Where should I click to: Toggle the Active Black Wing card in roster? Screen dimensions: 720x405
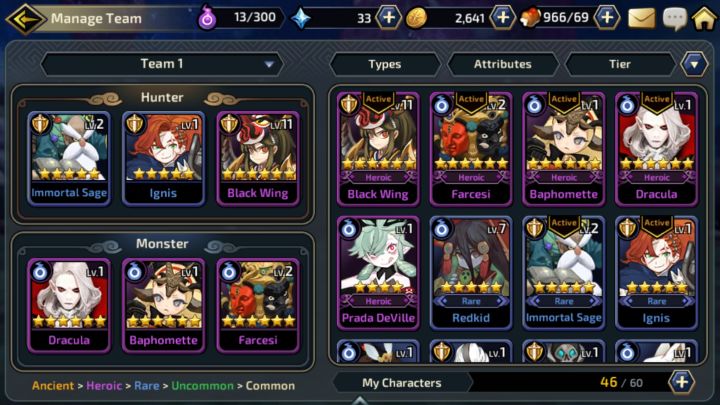[x=378, y=148]
